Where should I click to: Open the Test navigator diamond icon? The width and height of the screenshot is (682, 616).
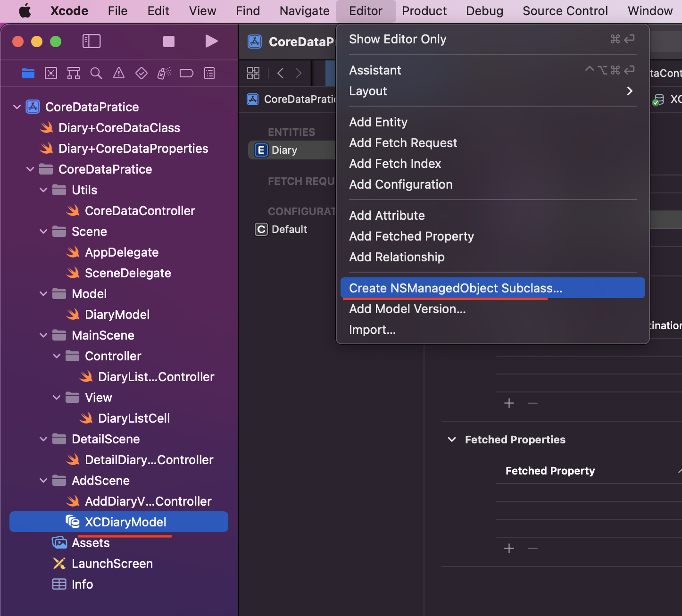click(x=141, y=73)
